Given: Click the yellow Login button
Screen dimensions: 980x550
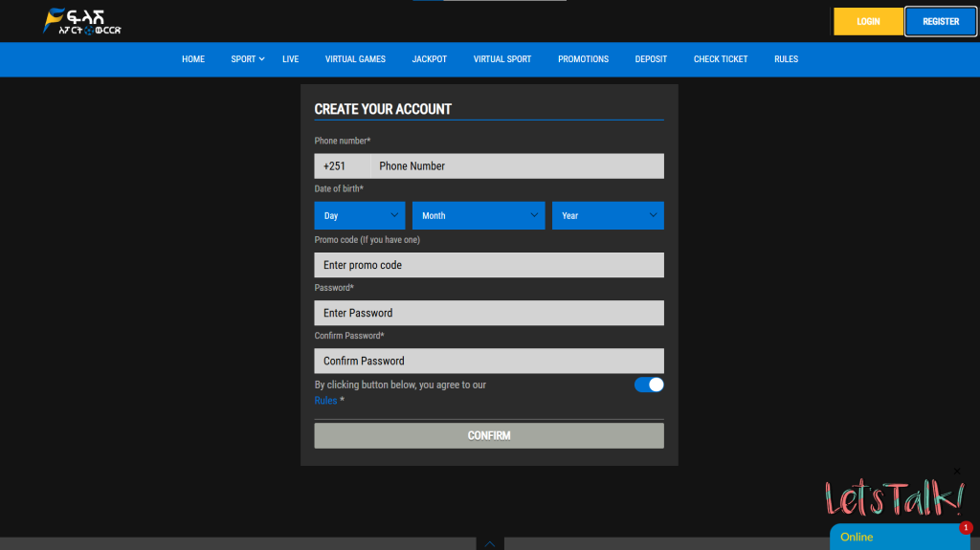Looking at the screenshot, I should 868,22.
